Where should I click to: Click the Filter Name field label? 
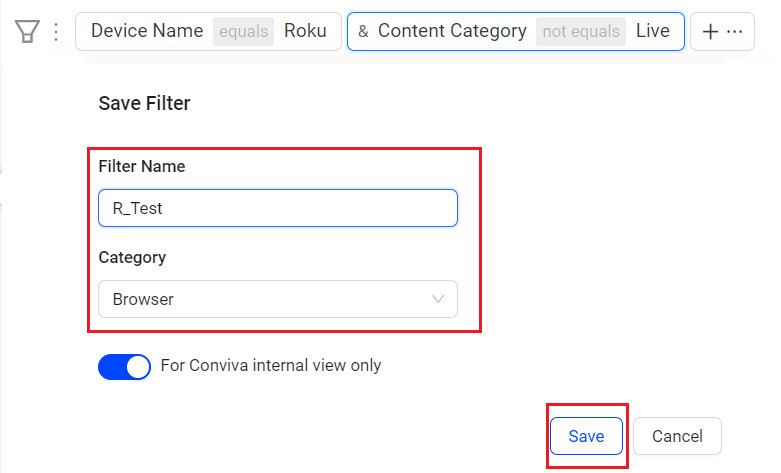[x=142, y=166]
